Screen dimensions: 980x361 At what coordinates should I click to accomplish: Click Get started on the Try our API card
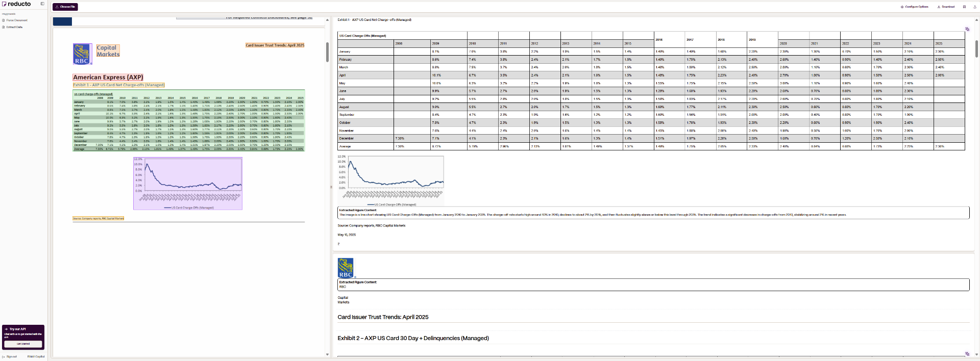click(x=23, y=344)
